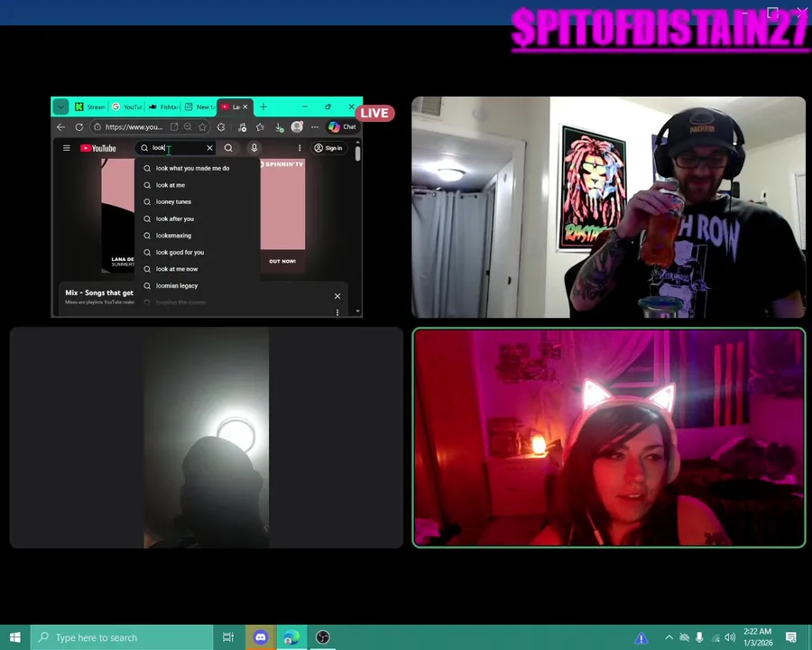The width and height of the screenshot is (812, 650).
Task: Go back with the browser back arrow
Action: (x=61, y=127)
